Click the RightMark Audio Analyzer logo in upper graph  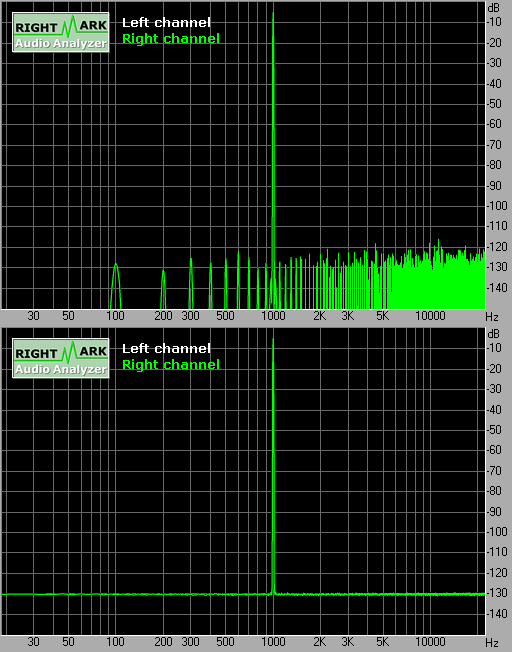point(61,32)
